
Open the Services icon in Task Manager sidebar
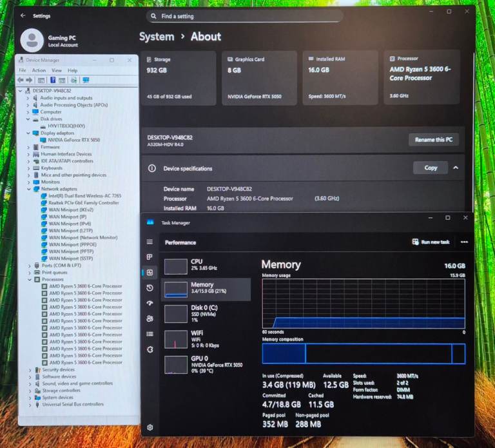coord(150,349)
